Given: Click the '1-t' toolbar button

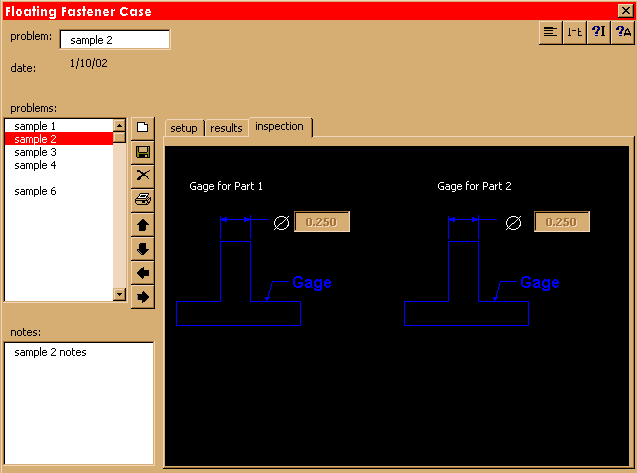Looking at the screenshot, I should pyautogui.click(x=574, y=32).
